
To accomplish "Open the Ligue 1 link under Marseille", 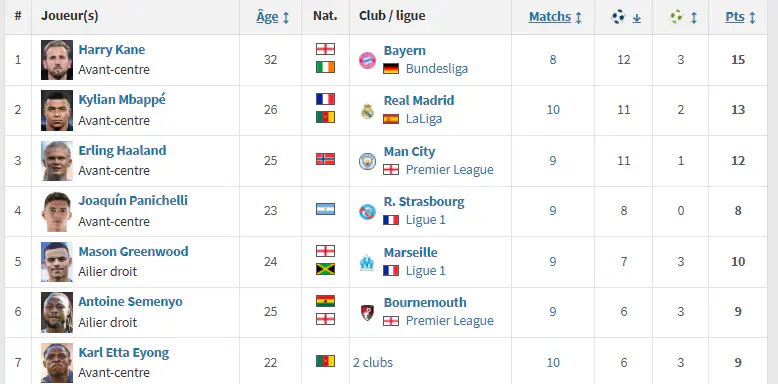I will pyautogui.click(x=426, y=270).
